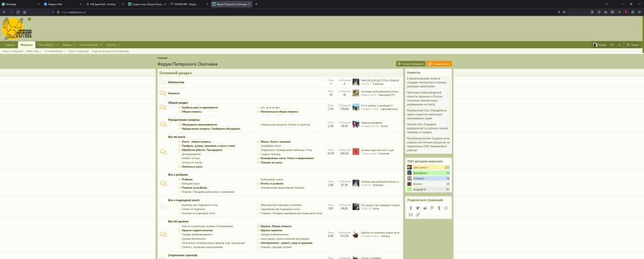
Task: Go to the "Главная" nav tab
Action: coord(10,45)
